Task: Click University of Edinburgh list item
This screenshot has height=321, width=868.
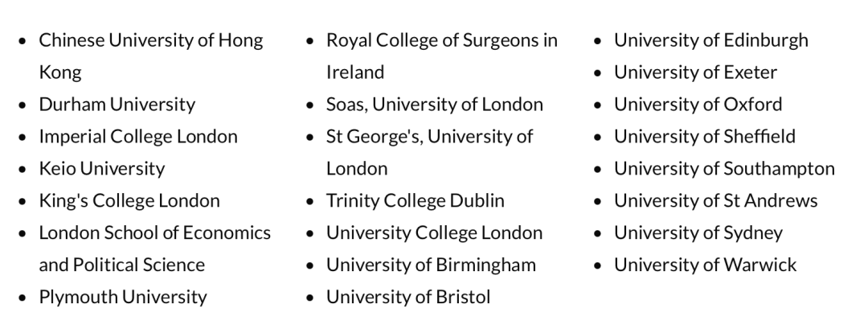Action: 710,40
